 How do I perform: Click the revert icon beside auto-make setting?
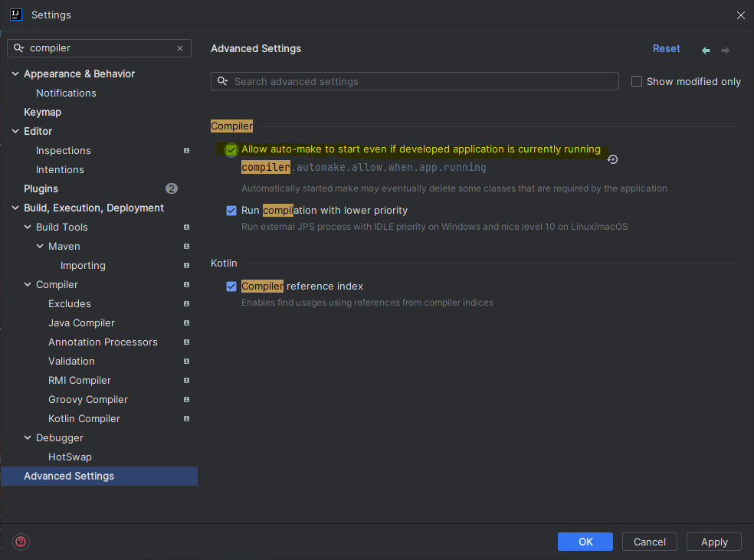coord(613,159)
